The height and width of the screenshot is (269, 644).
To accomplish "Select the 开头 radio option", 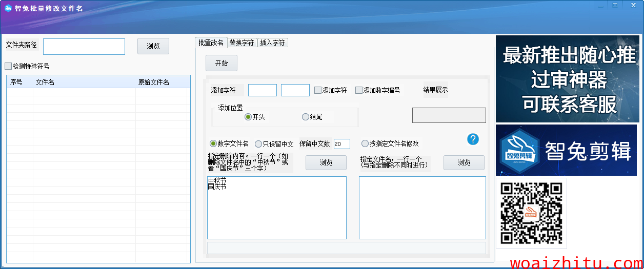I will [x=248, y=117].
